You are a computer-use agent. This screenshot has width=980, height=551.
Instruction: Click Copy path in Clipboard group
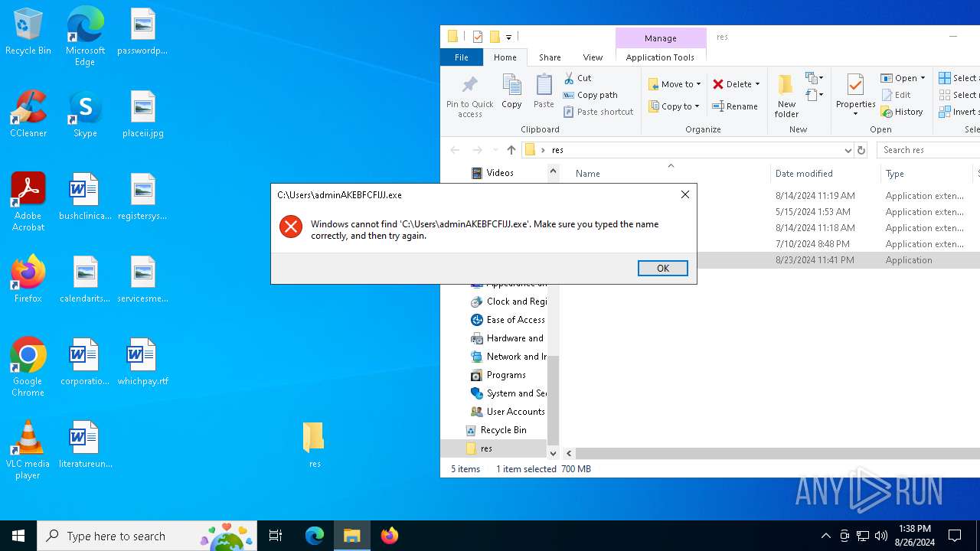590,95
